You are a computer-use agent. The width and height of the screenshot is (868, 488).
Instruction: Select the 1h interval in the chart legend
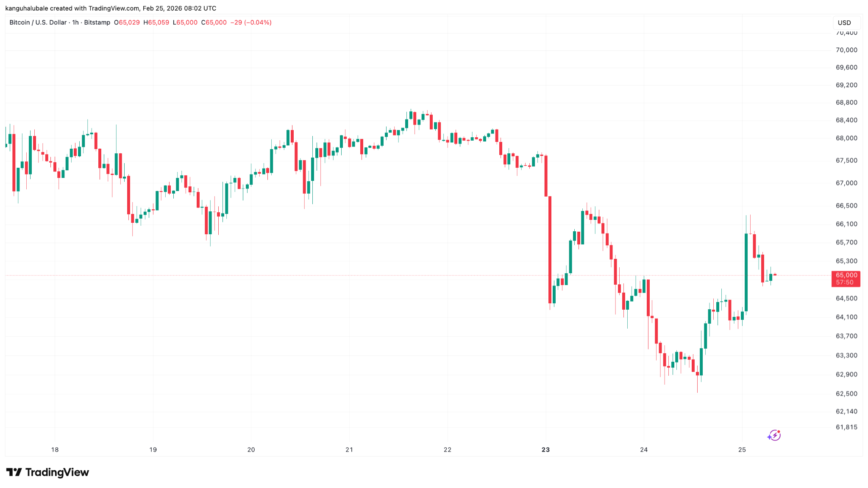click(75, 22)
